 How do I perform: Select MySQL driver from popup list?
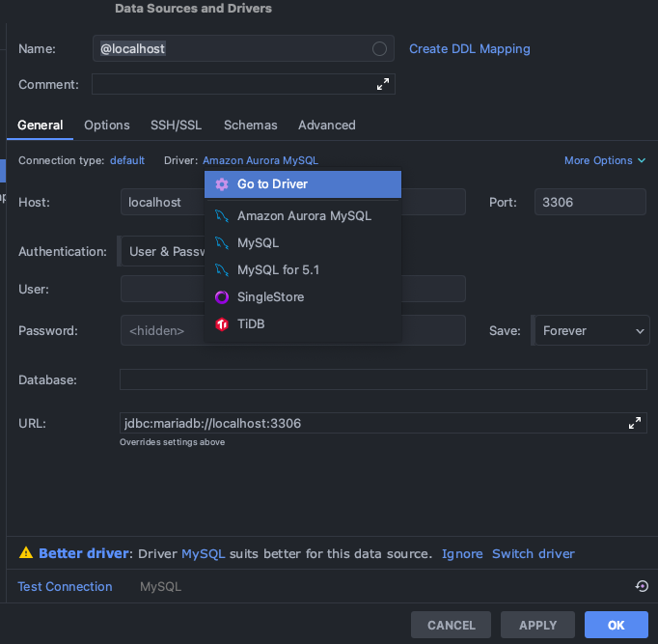(x=303, y=242)
